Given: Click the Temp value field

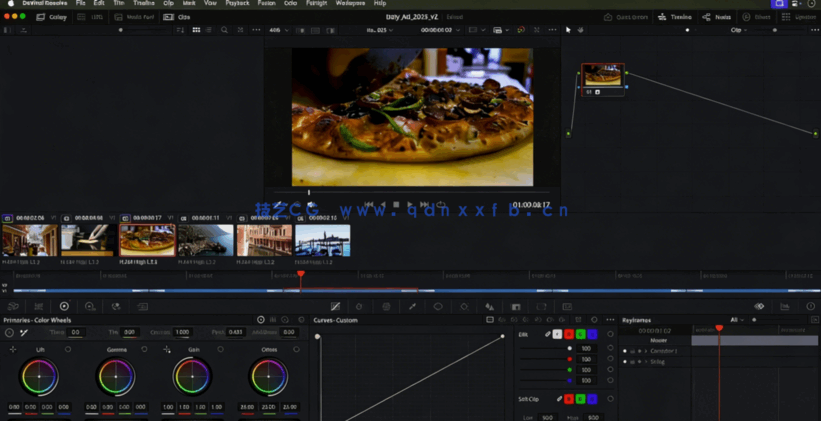Looking at the screenshot, I should [76, 333].
